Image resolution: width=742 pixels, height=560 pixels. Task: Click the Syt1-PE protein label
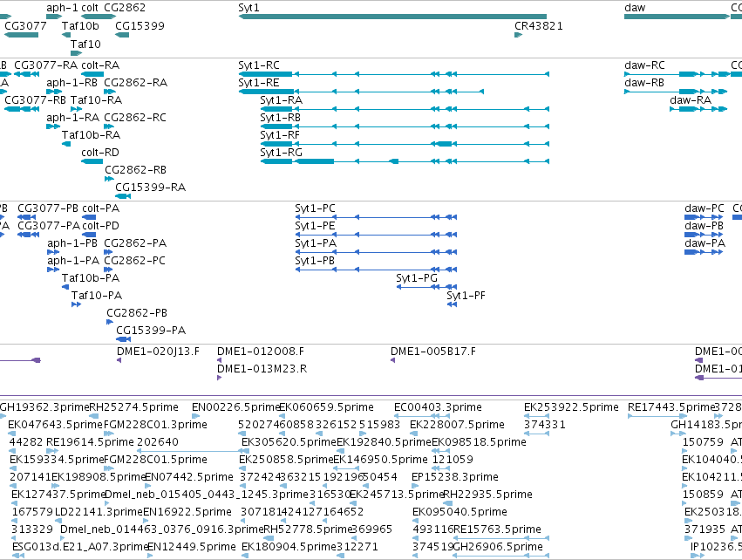click(315, 226)
